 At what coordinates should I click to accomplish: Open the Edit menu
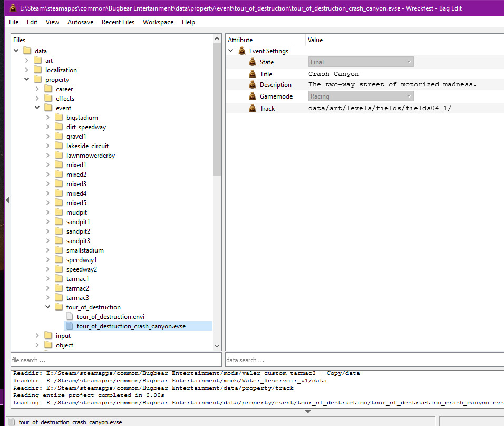[32, 22]
